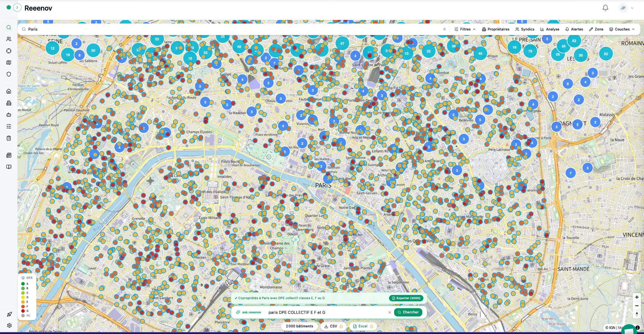Viewport: 644px width, 334px height.
Task: Download results as Excel
Action: (x=363, y=326)
